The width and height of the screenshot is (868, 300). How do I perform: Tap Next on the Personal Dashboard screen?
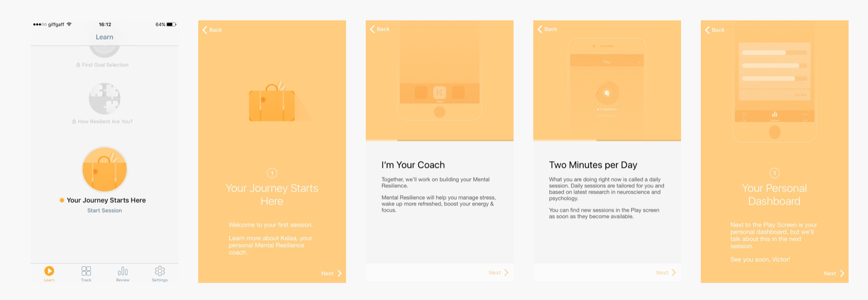(834, 273)
